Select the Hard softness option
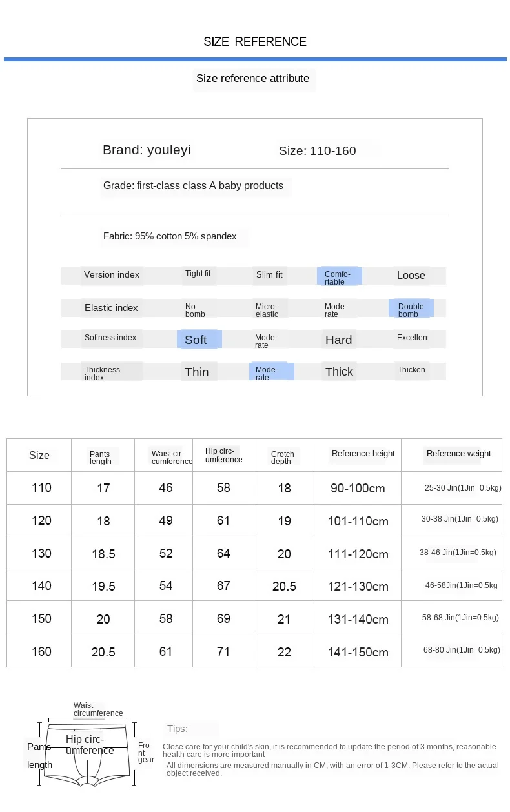510x812 pixels. 338,340
